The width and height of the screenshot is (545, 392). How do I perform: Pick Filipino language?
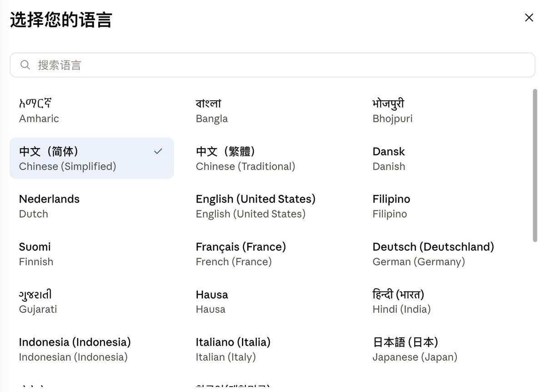pos(445,206)
